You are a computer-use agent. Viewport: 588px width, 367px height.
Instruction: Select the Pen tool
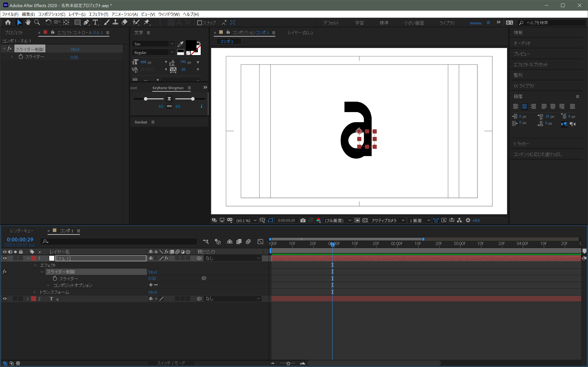click(86, 22)
